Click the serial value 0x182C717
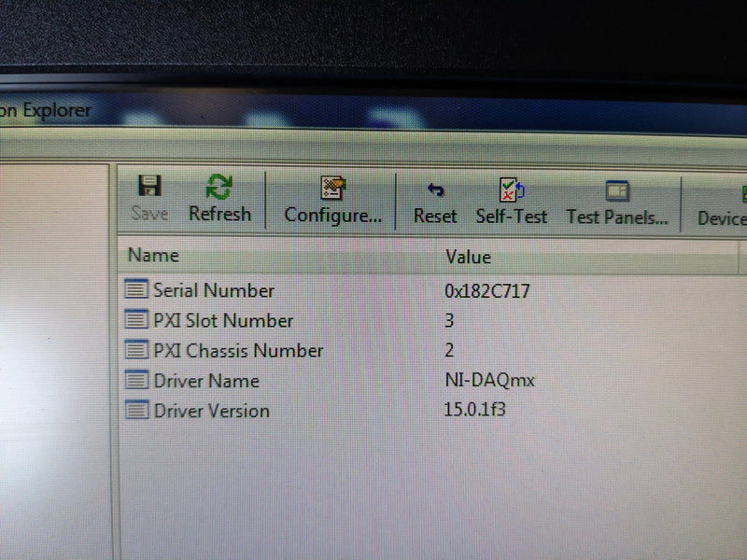Viewport: 747px width, 560px height. point(487,291)
